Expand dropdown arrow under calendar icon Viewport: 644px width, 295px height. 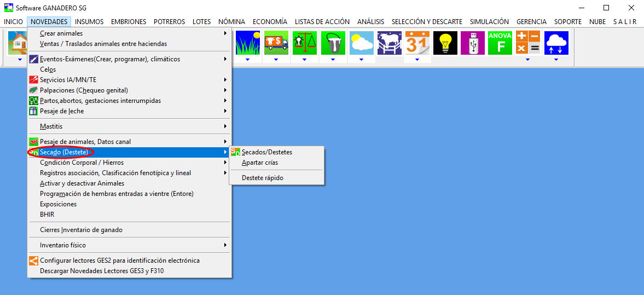coord(417,59)
